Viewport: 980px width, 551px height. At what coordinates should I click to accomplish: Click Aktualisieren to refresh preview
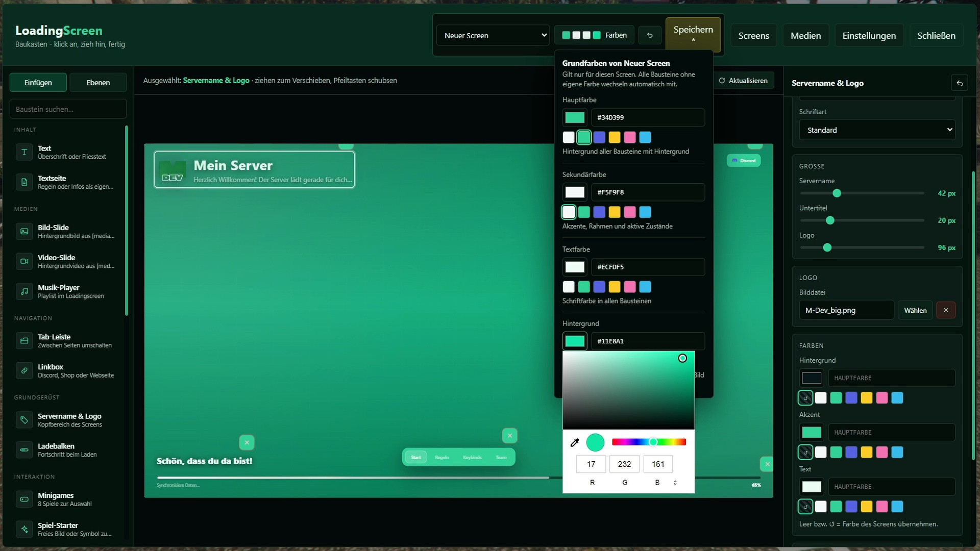click(x=743, y=81)
